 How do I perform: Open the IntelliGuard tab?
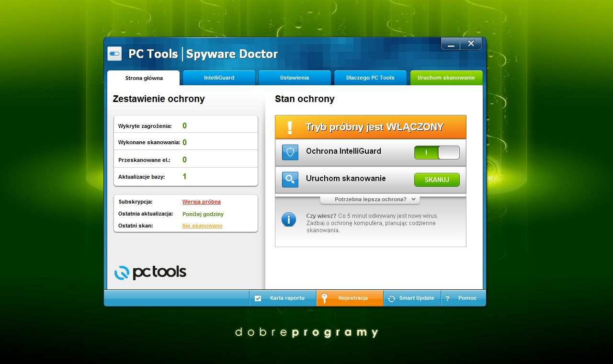pyautogui.click(x=219, y=78)
